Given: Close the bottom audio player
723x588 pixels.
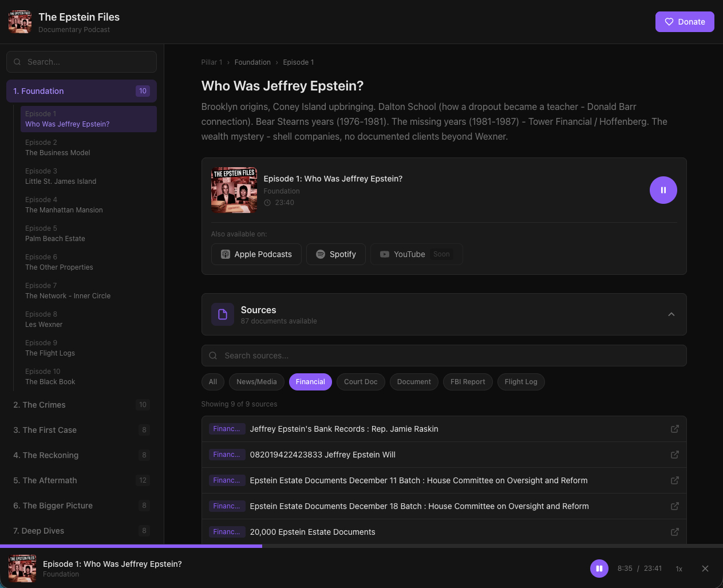Looking at the screenshot, I should 705,569.
